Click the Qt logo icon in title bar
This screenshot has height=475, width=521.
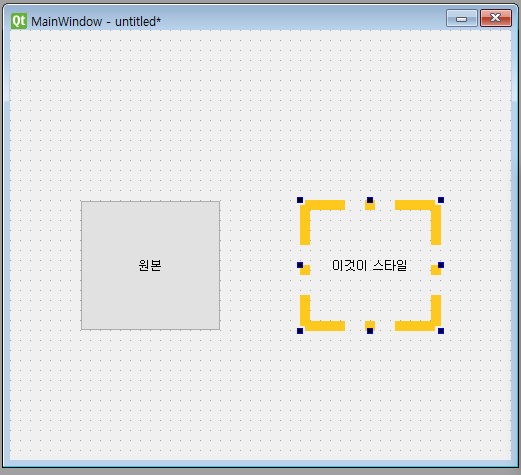[19, 21]
